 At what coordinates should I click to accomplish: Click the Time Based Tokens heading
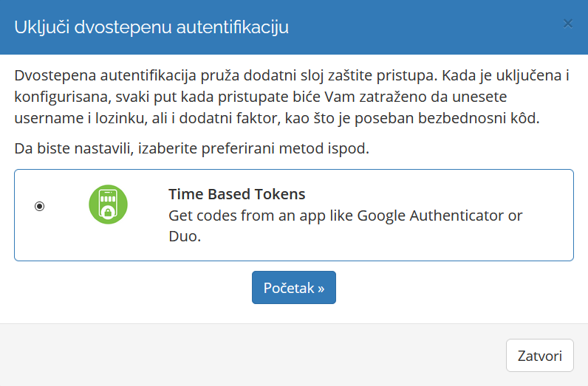point(236,194)
